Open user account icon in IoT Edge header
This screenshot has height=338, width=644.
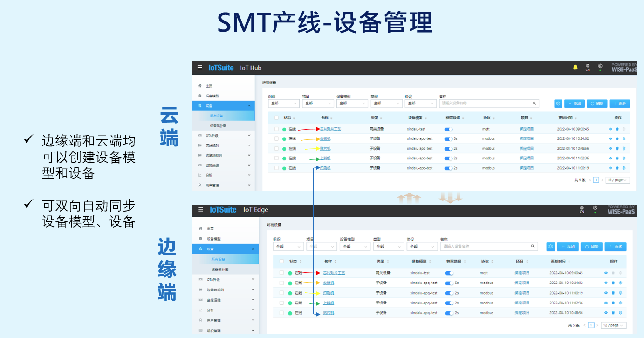coord(595,209)
